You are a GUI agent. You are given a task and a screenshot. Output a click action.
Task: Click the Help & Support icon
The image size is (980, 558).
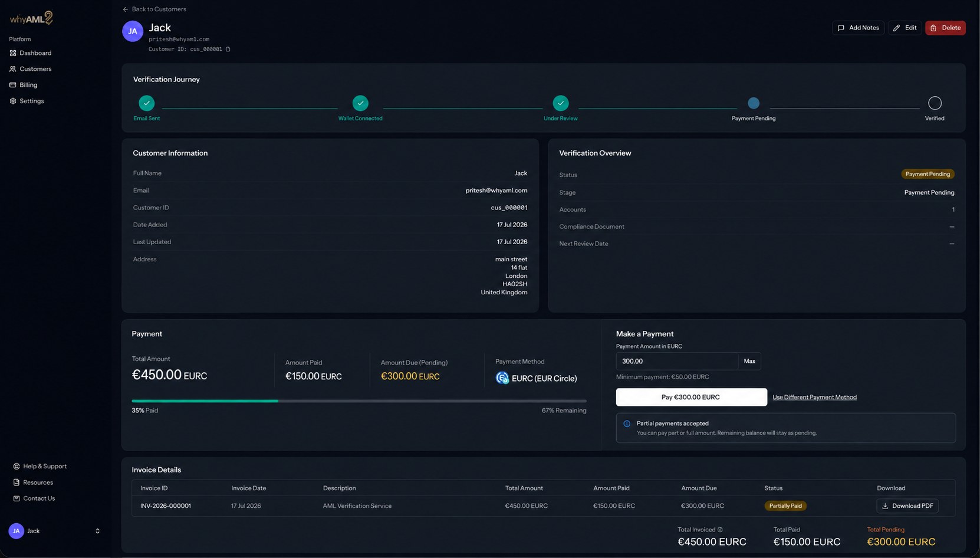click(x=17, y=466)
